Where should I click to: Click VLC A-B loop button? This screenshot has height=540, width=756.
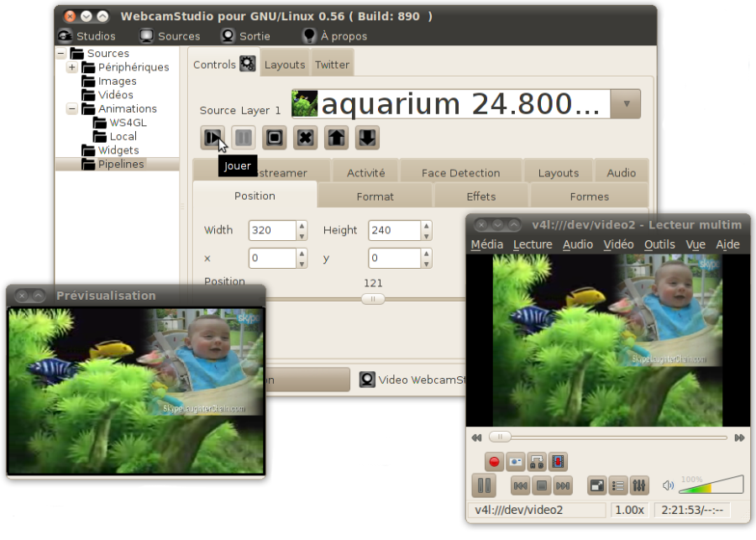(x=537, y=462)
